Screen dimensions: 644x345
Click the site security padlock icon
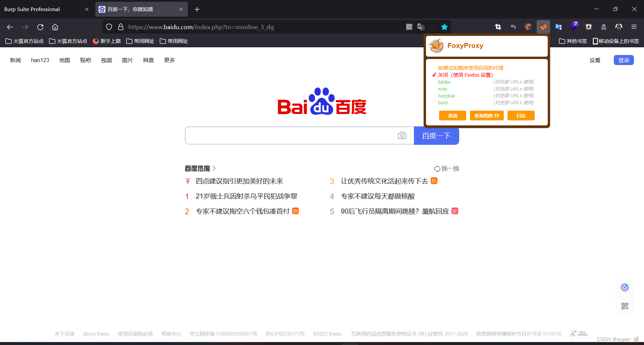coord(121,27)
